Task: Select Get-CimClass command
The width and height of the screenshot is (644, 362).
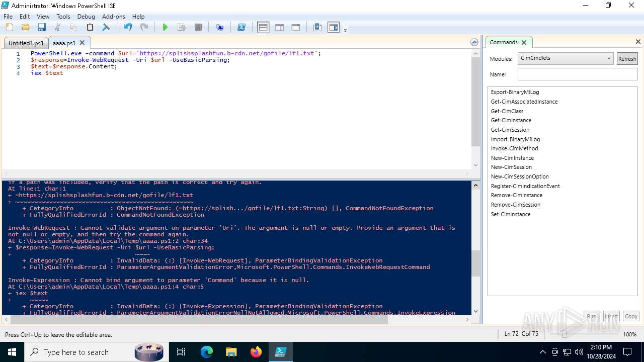Action: pos(507,111)
